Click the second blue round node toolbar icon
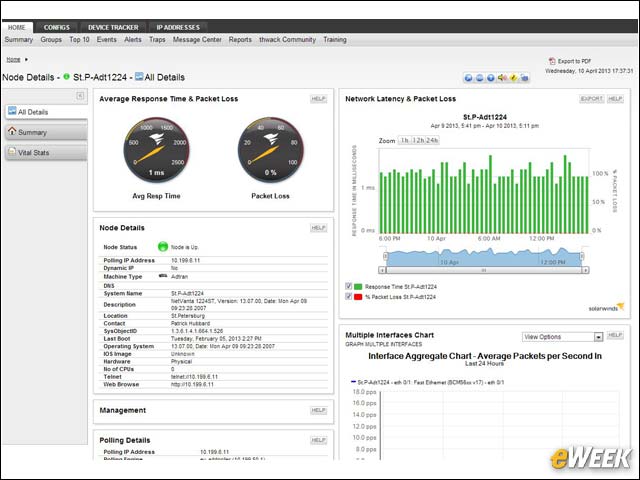640x480 pixels. point(479,78)
